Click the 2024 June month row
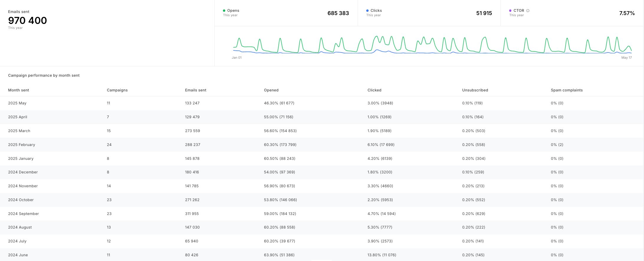The height and width of the screenshot is (261, 644). 18,255
